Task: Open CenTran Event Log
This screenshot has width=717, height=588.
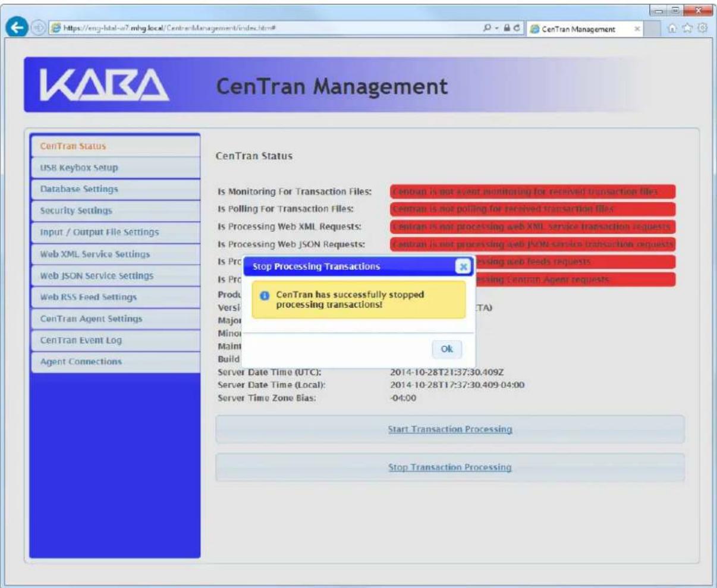Action: click(115, 340)
